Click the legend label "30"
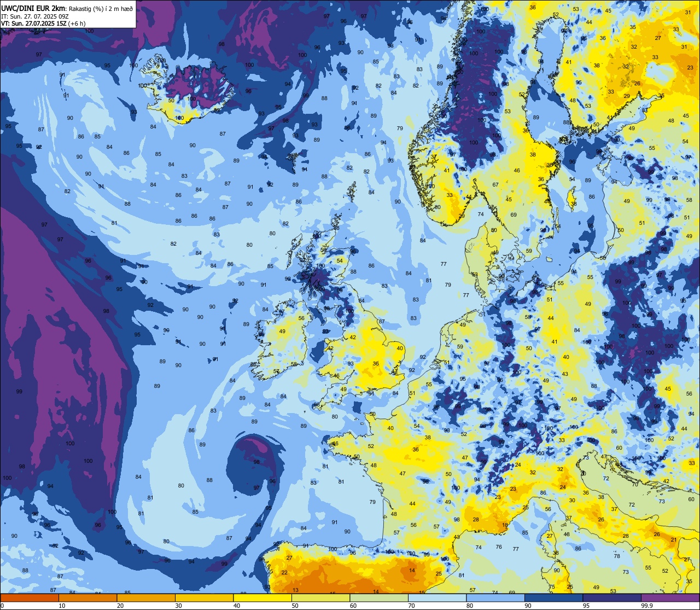This screenshot has width=700, height=610. 178,606
